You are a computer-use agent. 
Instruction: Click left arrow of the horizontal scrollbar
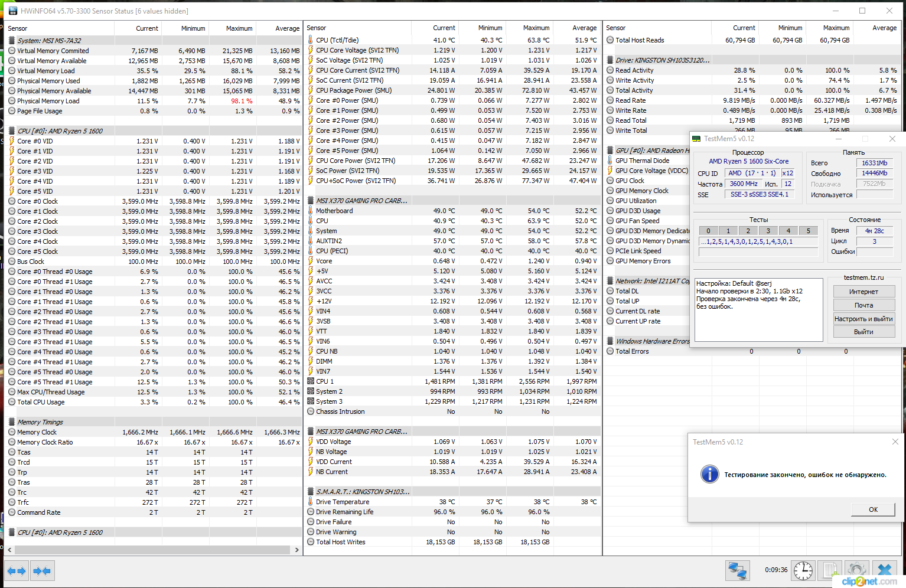[x=9, y=550]
